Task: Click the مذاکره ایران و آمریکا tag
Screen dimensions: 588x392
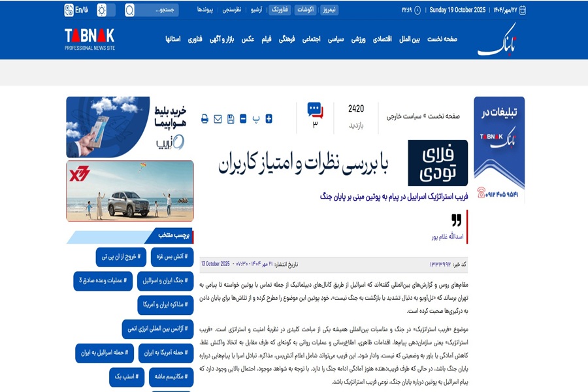Action: pos(165,305)
